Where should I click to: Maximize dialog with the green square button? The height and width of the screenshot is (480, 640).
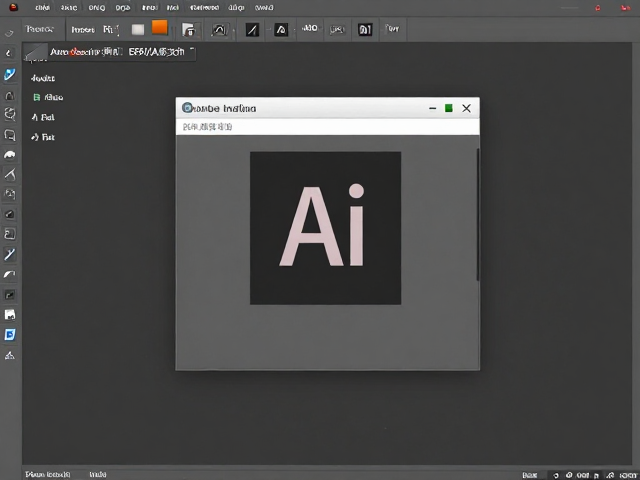point(449,108)
